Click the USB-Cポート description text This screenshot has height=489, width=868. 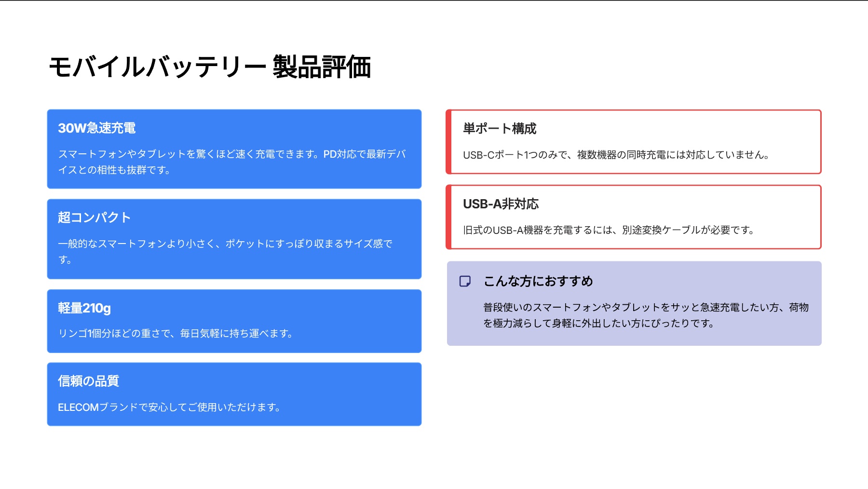[x=616, y=155]
